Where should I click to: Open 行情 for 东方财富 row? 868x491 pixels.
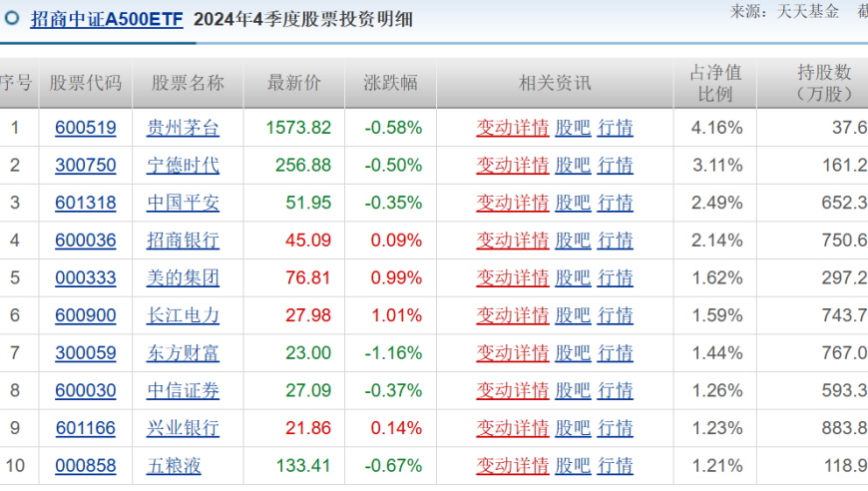tap(615, 353)
